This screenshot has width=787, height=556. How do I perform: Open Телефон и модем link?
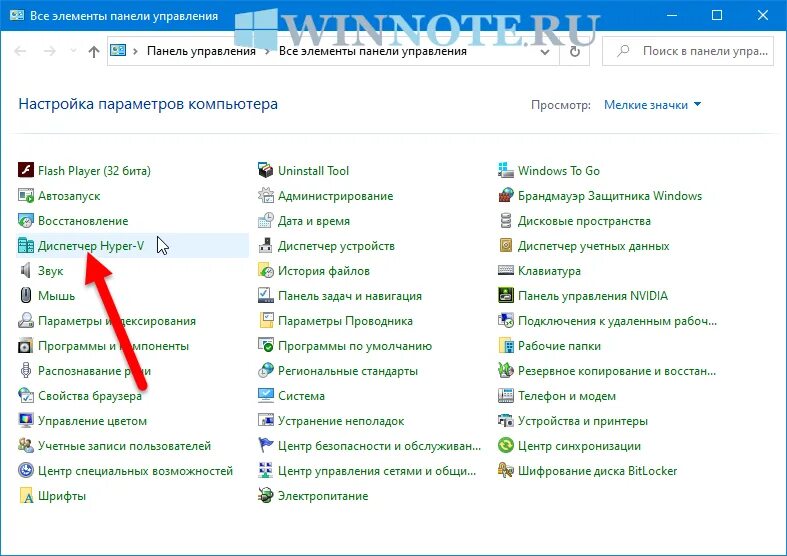[x=567, y=396]
